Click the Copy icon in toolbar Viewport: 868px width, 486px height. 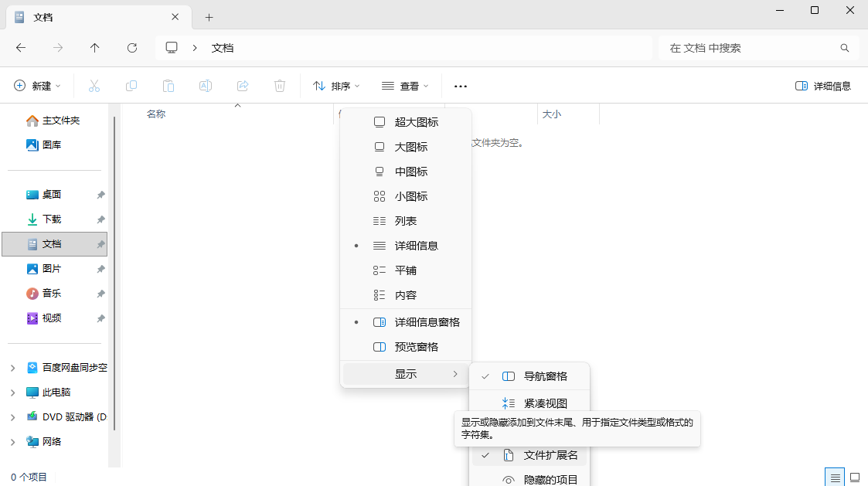tap(131, 86)
